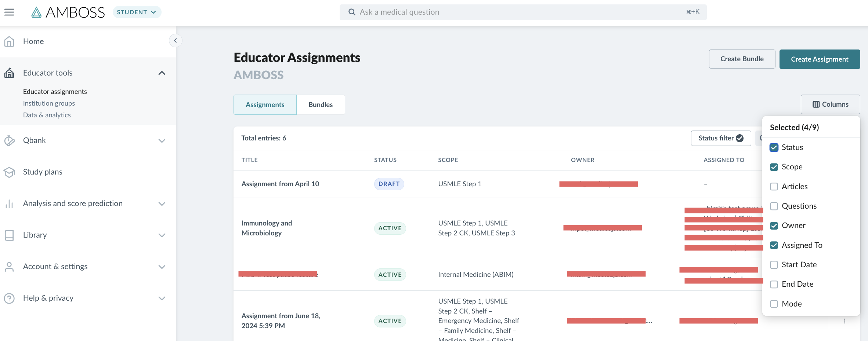Open Educator assignments in sidebar
The image size is (868, 341).
(55, 91)
